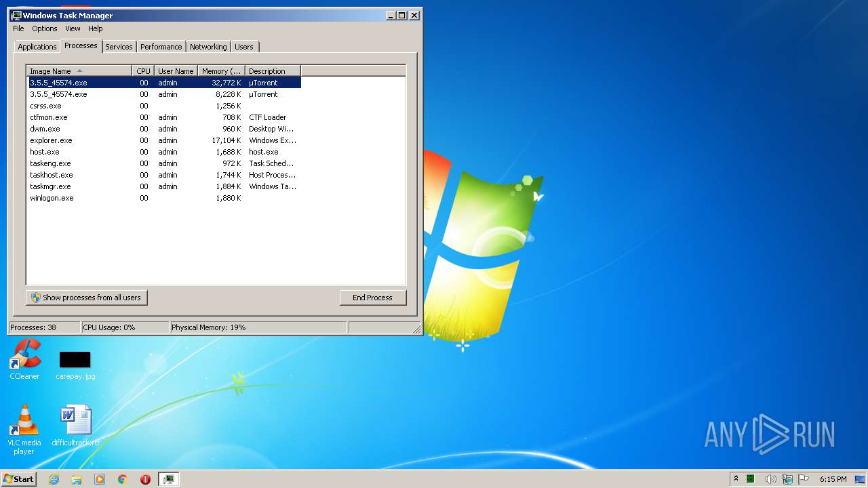Select the Processes tab

[81, 45]
